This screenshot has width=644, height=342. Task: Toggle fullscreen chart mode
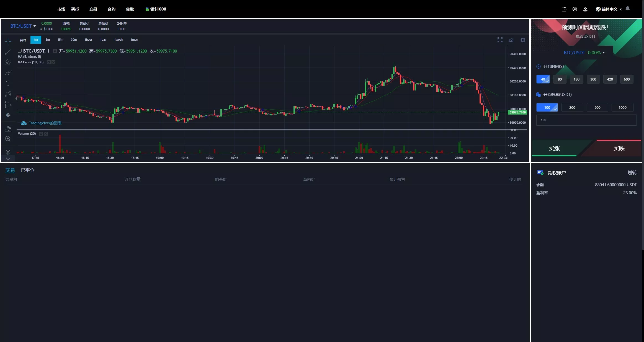[x=500, y=40]
